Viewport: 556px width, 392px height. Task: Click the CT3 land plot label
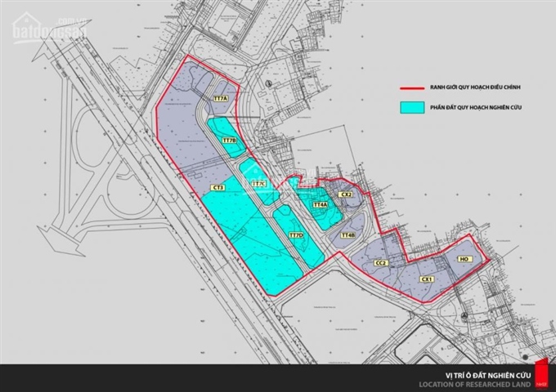pyautogui.click(x=217, y=187)
